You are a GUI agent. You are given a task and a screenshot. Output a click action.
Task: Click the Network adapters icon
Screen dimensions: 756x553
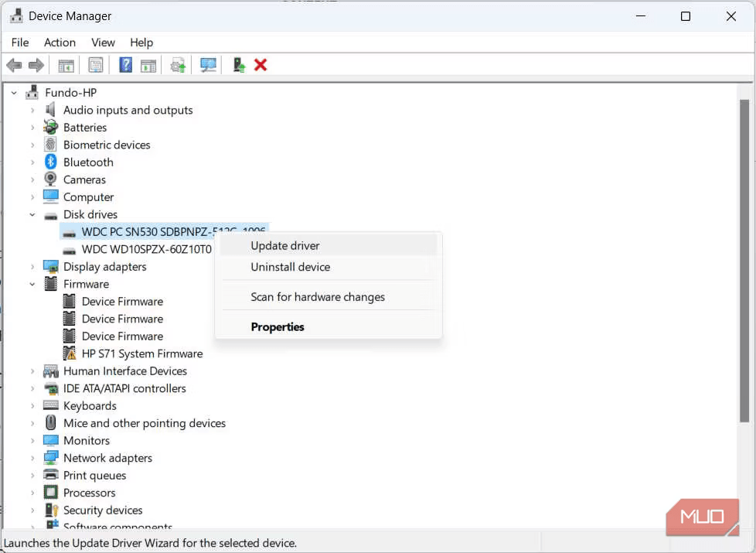[x=50, y=457]
